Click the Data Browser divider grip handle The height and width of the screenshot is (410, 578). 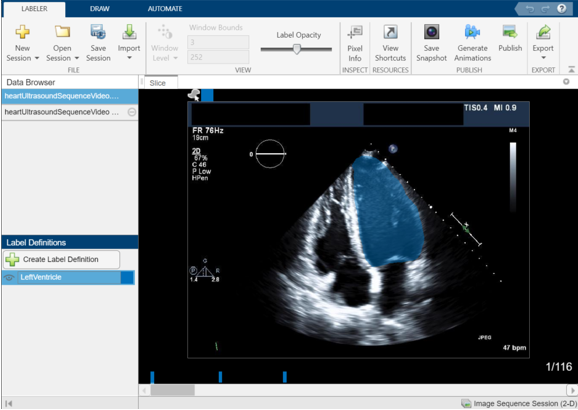[x=142, y=82]
